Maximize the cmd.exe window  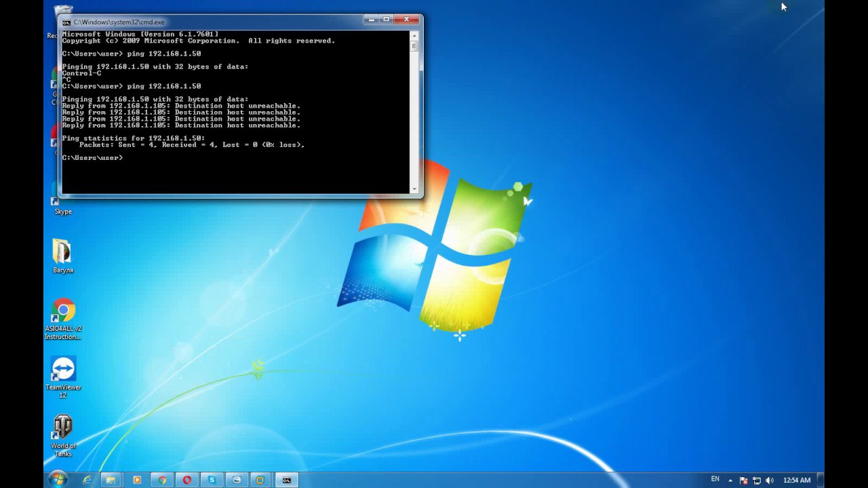click(x=388, y=20)
